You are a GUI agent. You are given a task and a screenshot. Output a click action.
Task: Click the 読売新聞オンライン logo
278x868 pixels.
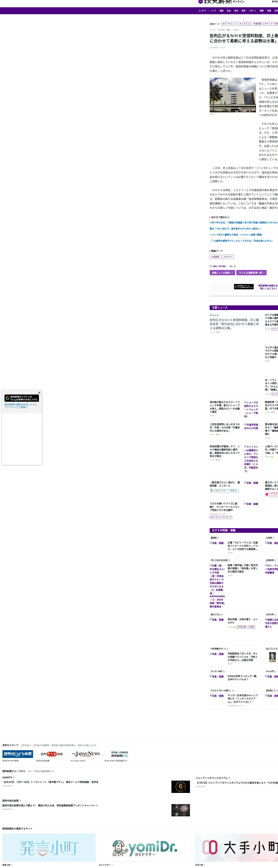[x=221, y=2]
